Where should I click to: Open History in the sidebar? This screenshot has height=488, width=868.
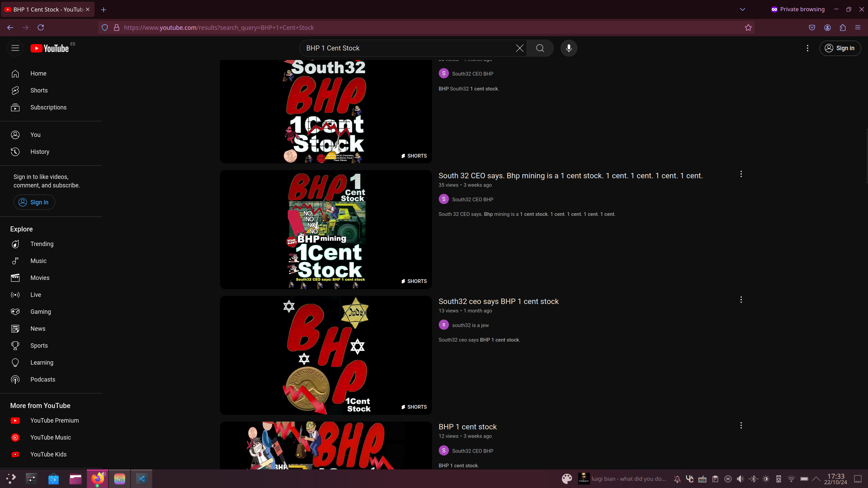coord(51,152)
